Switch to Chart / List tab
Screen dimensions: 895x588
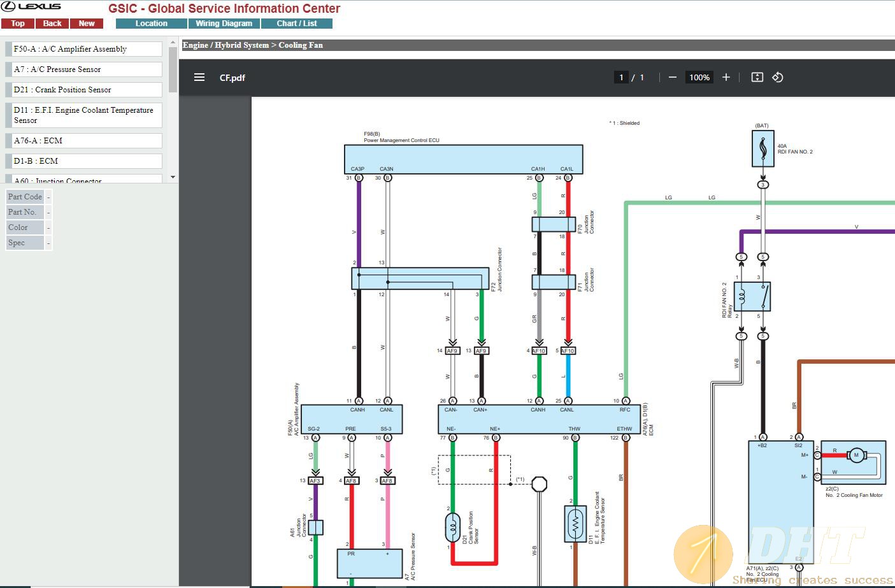click(x=297, y=24)
